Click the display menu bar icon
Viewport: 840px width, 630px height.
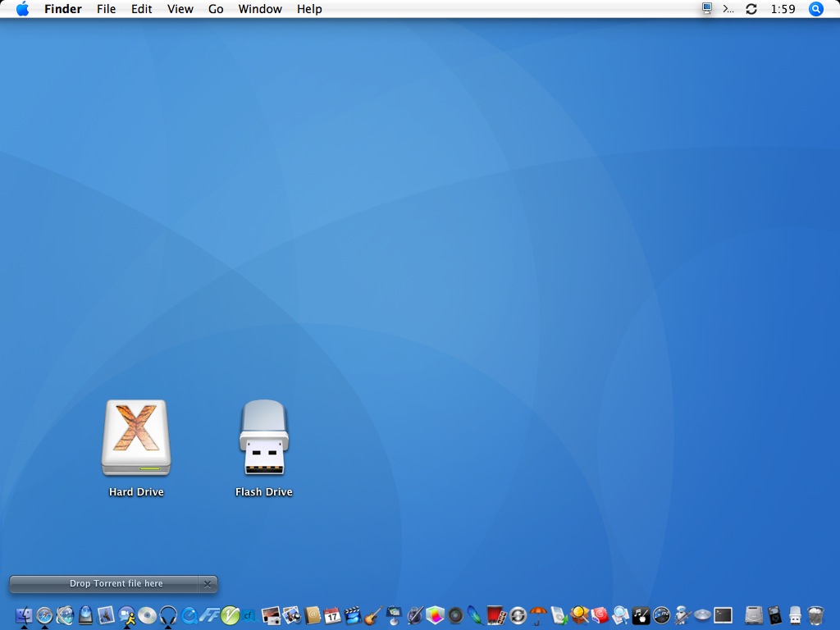707,8
